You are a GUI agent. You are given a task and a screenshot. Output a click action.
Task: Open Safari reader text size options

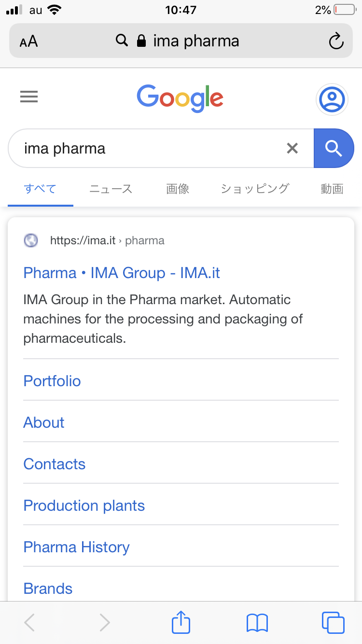click(29, 42)
